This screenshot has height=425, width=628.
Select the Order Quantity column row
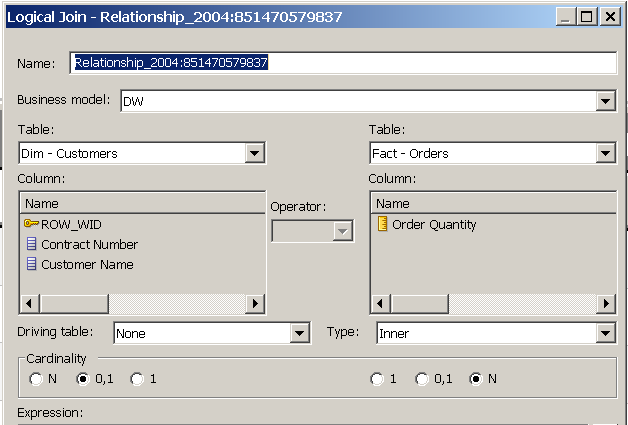(x=493, y=224)
